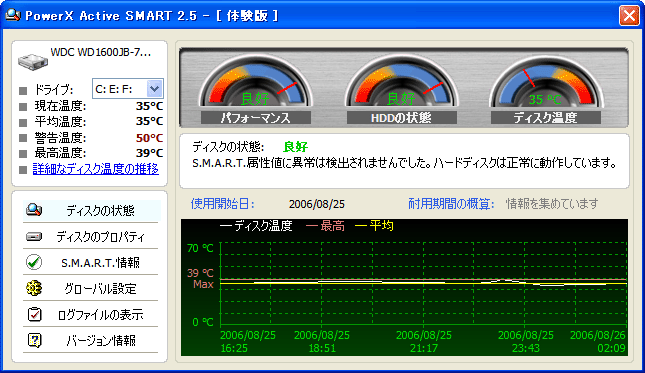This screenshot has height=373, width=645.
Task: Click the 2006/08/26 02:09 time label
Action: pyautogui.click(x=598, y=342)
